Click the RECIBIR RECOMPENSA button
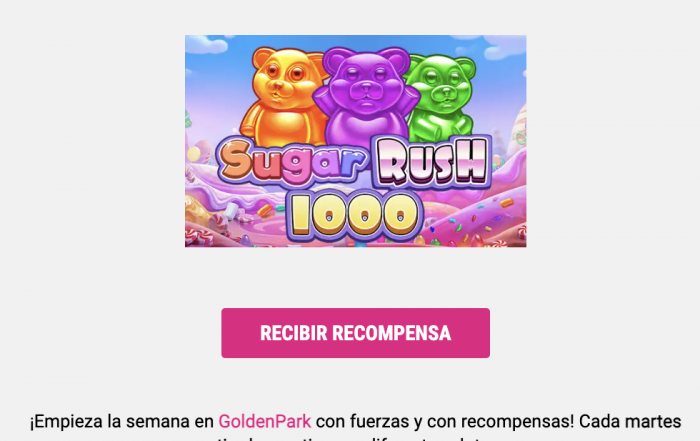The width and height of the screenshot is (700, 441). point(355,333)
